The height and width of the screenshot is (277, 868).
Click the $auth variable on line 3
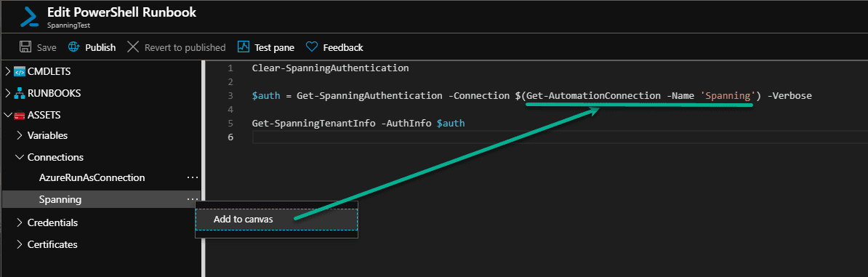265,96
